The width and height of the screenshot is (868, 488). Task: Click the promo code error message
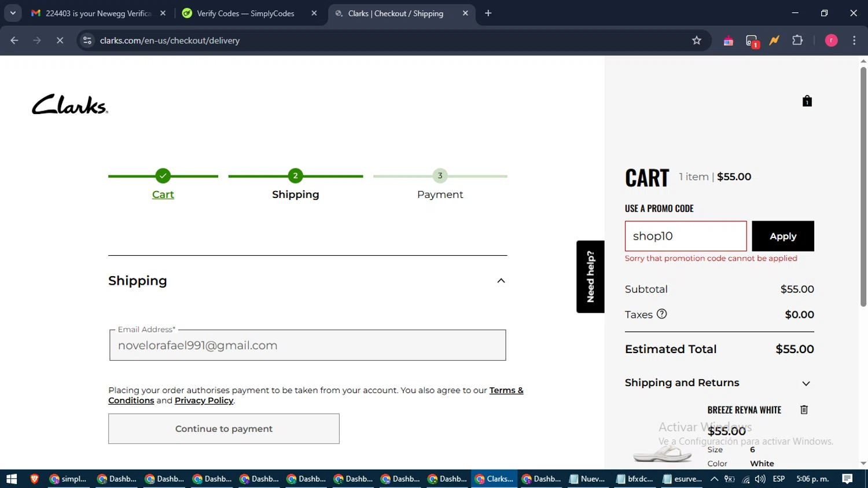click(711, 258)
